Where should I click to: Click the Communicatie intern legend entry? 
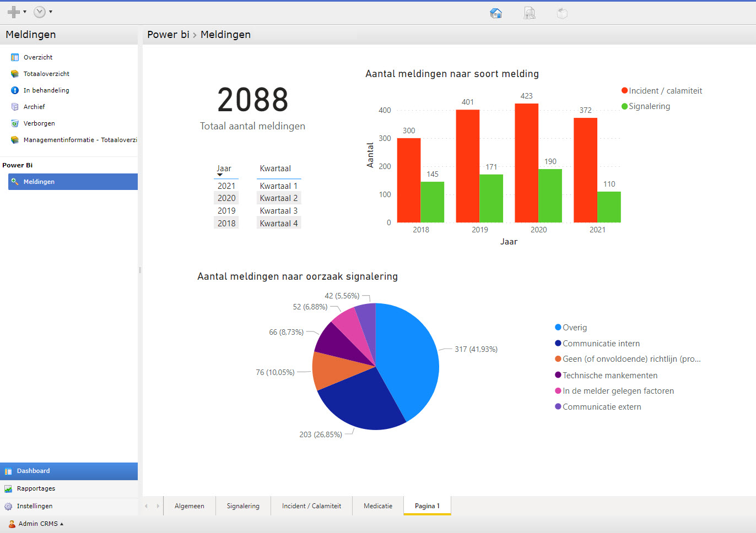[597, 344]
